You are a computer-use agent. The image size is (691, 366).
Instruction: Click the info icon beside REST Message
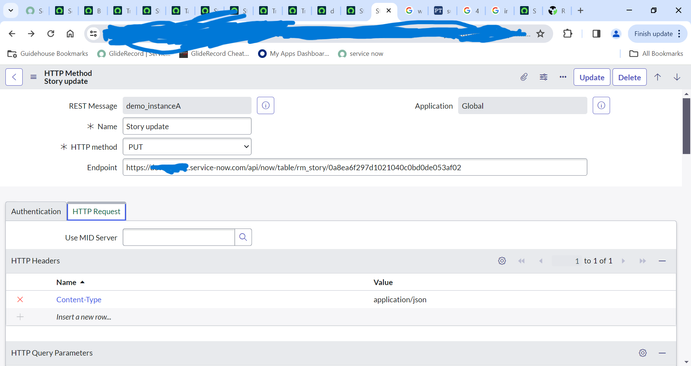pyautogui.click(x=266, y=106)
